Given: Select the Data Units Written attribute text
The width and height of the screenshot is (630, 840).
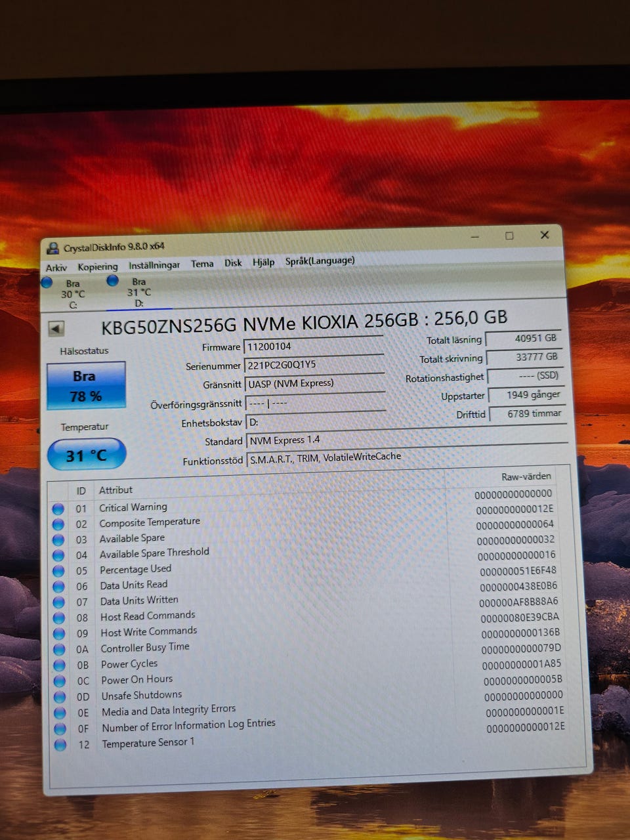Looking at the screenshot, I should coord(139,600).
